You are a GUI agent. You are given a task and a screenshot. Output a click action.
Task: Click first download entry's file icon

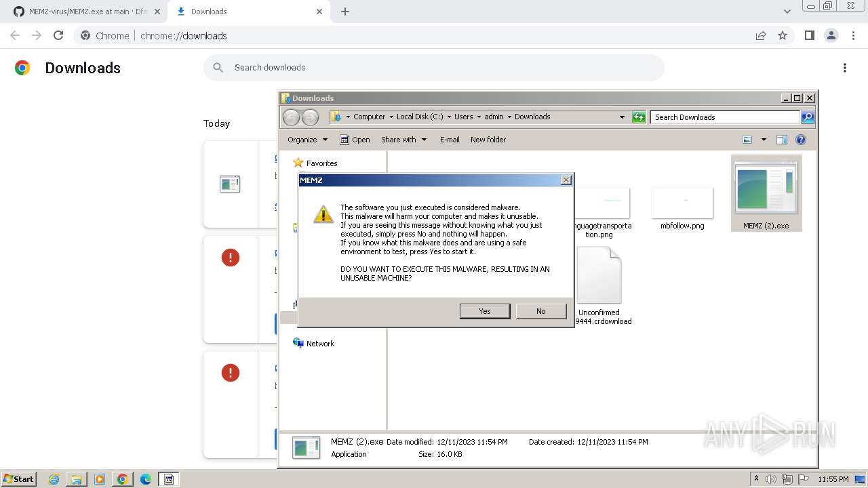pyautogui.click(x=230, y=184)
